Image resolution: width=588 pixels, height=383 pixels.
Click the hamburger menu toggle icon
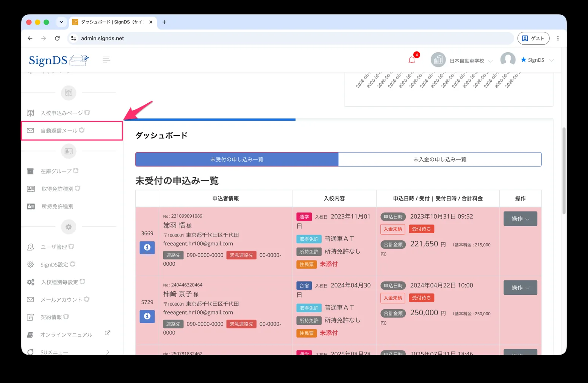[106, 59]
